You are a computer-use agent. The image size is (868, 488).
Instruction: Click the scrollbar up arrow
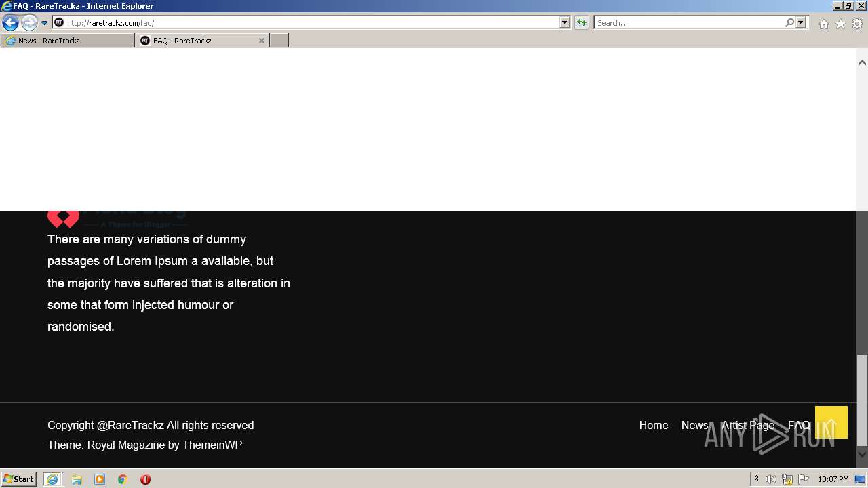(862, 62)
